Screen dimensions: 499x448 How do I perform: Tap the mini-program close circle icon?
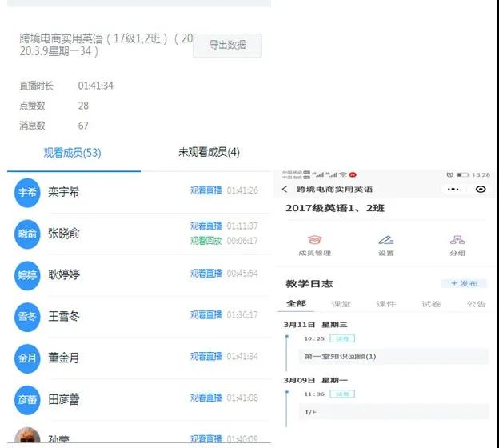point(480,190)
